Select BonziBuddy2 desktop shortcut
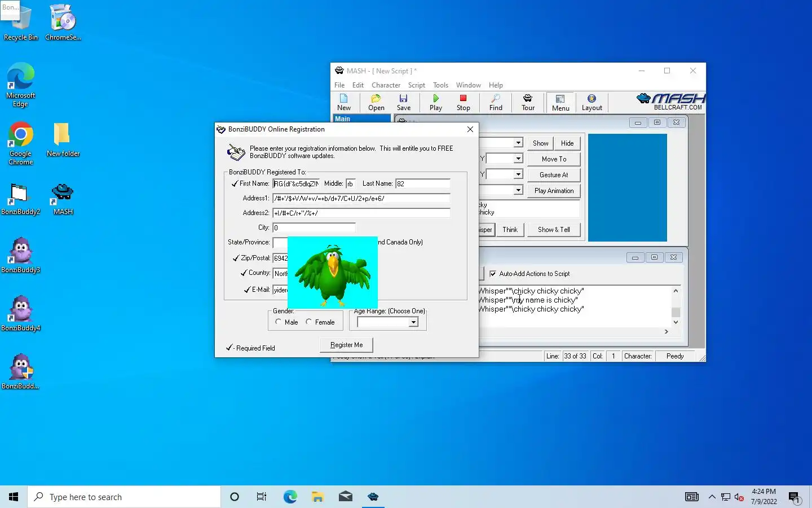812x508 pixels. [x=21, y=199]
